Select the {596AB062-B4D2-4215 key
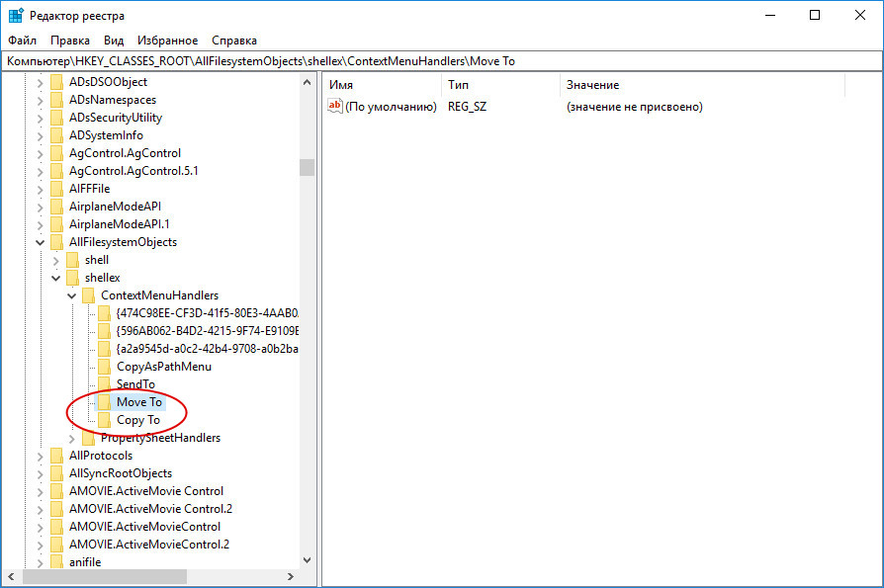The height and width of the screenshot is (588, 884). click(x=208, y=331)
